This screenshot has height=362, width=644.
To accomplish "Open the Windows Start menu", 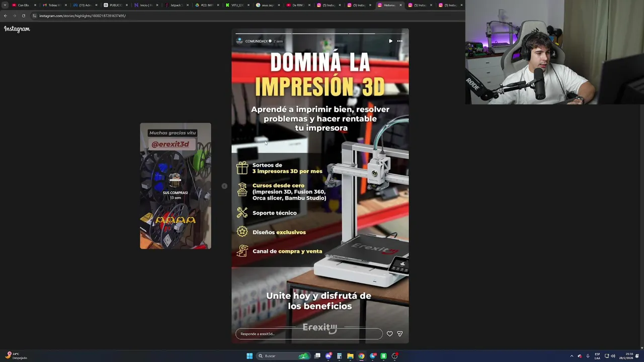I will click(250, 356).
